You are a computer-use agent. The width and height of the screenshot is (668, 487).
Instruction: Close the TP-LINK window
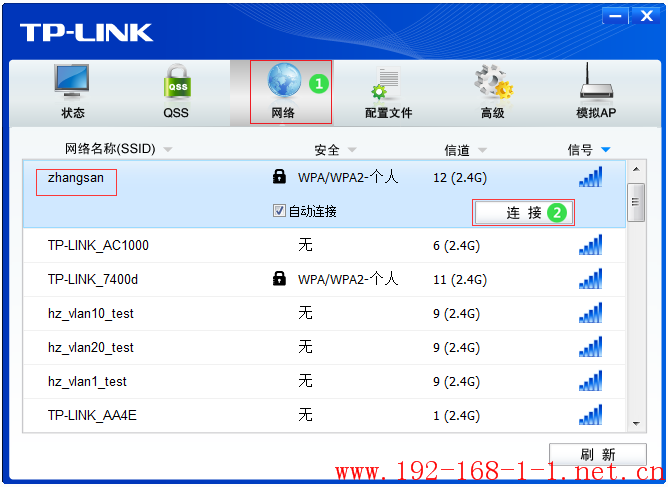(647, 16)
